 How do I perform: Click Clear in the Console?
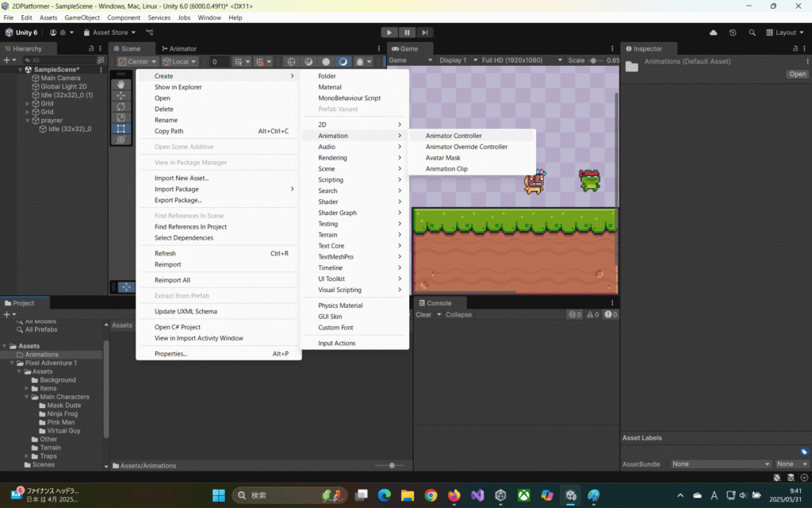tap(423, 314)
